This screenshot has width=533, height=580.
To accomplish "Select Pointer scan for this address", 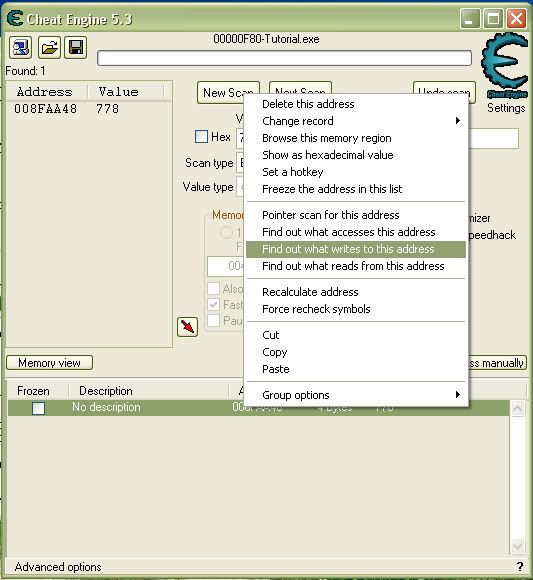I will (331, 215).
